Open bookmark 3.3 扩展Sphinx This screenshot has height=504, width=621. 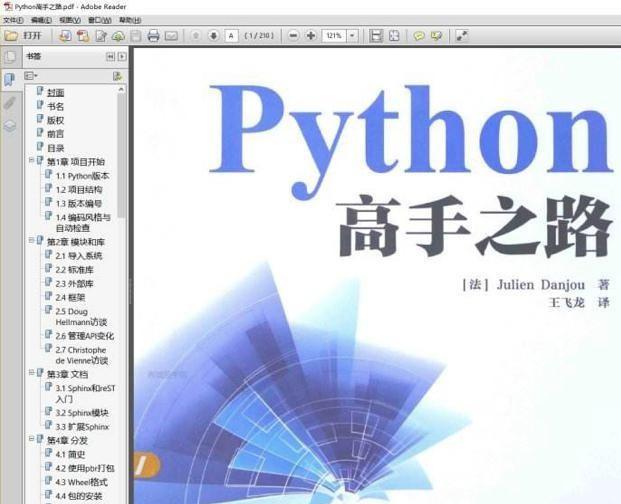tap(82, 427)
